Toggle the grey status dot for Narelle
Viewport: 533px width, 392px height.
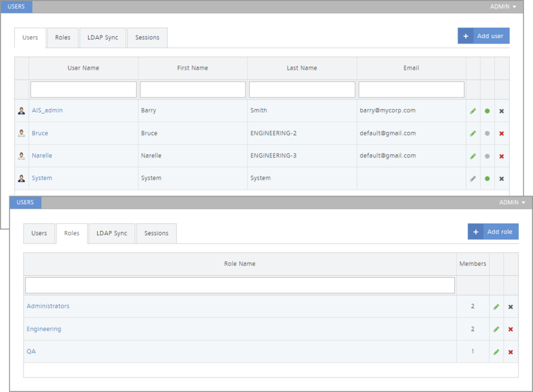(487, 156)
